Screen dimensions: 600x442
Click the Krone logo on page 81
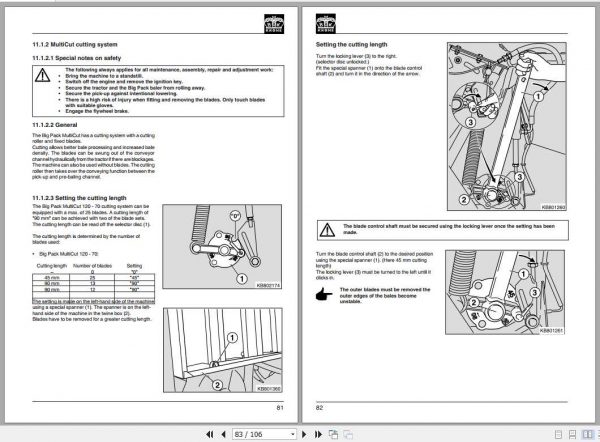[x=274, y=24]
